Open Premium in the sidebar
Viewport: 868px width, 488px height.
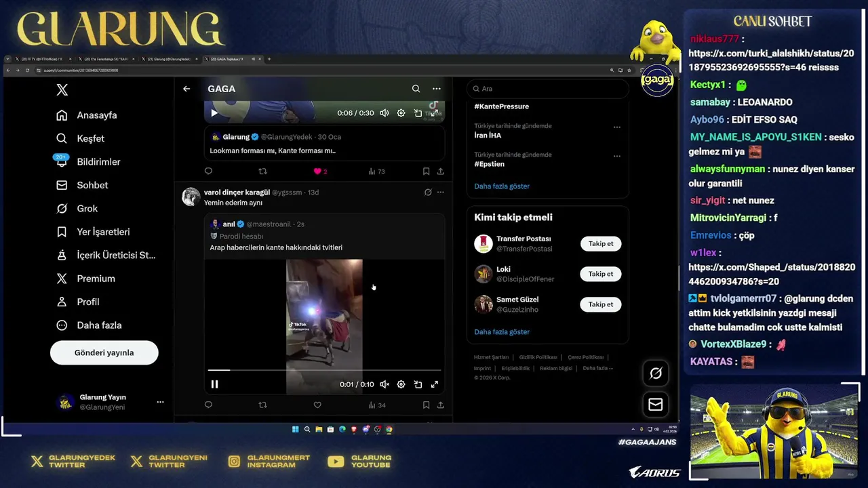click(x=85, y=279)
